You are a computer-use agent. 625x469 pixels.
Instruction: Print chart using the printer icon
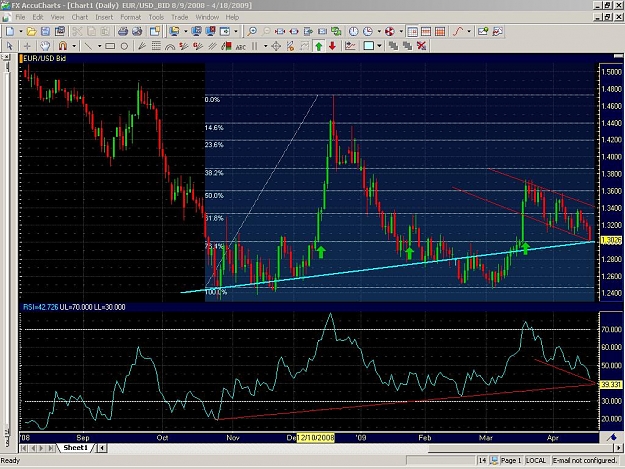(x=123, y=31)
